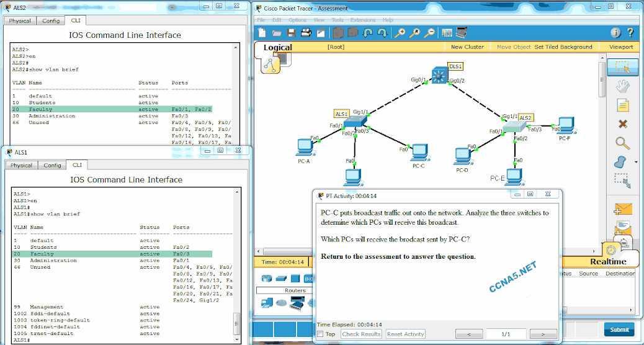Click the ALS1 switch in the topology

coord(355,122)
